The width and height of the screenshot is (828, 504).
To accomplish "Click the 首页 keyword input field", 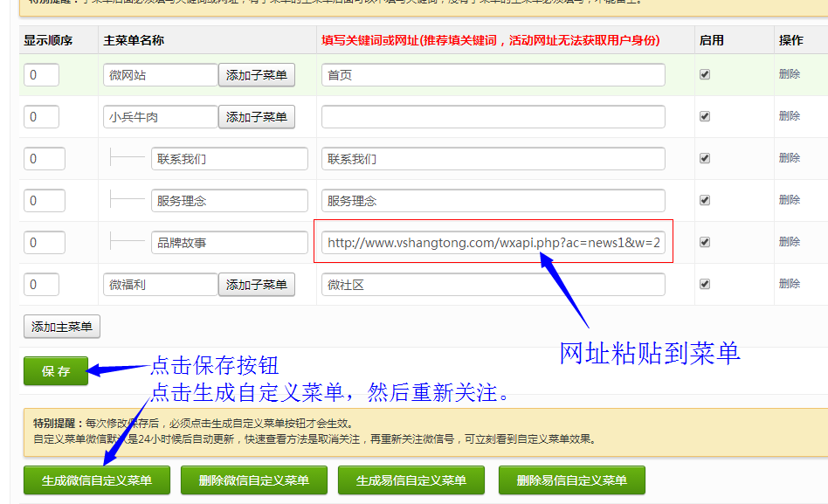I will point(493,75).
